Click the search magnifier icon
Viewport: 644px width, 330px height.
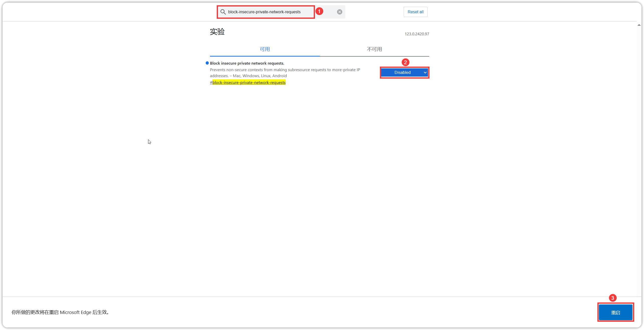pos(223,12)
